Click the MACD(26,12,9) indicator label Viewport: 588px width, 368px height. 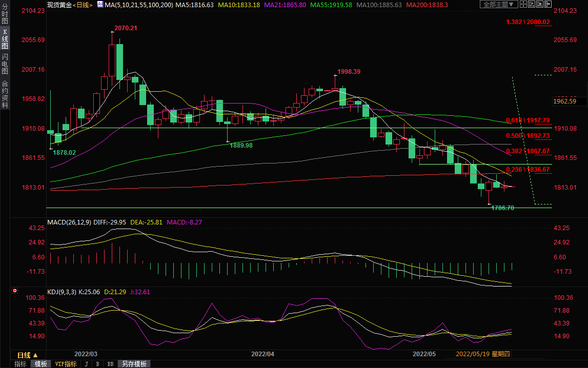70,222
